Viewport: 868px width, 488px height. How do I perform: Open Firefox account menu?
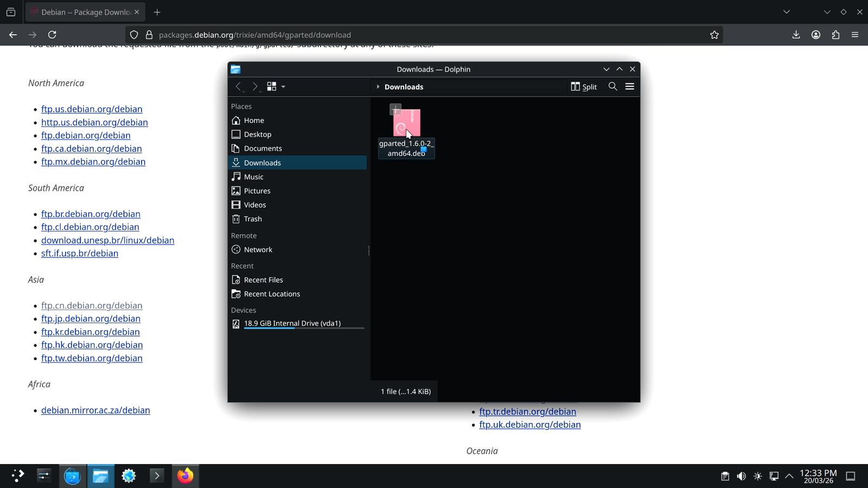pos(816,35)
